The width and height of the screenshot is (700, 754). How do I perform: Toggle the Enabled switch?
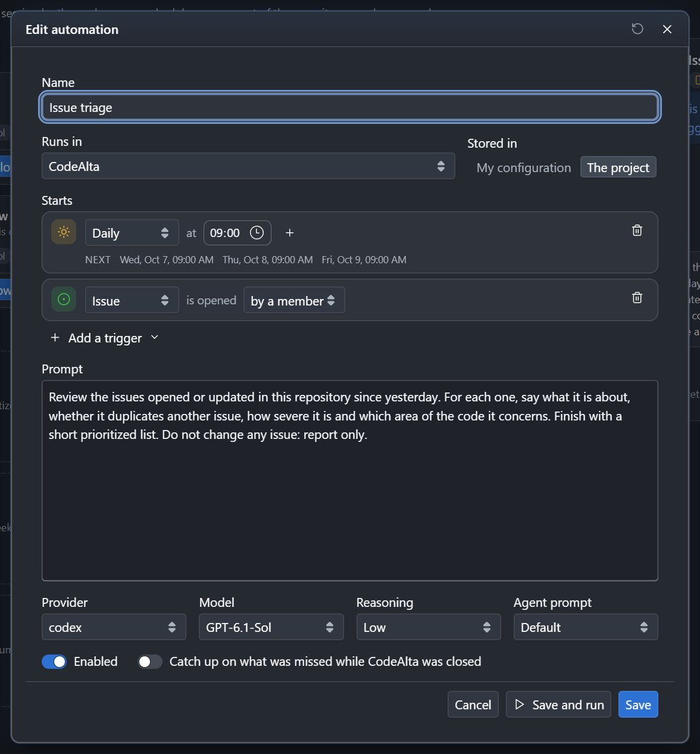(x=54, y=662)
